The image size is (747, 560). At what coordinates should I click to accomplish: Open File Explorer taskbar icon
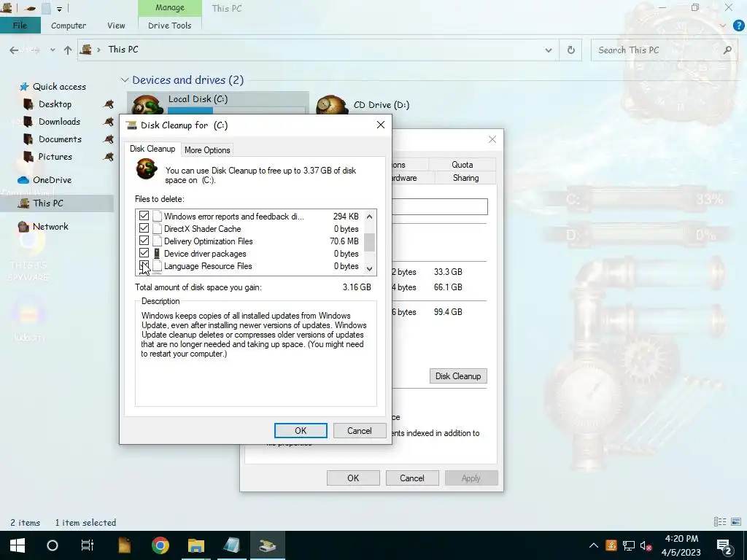click(x=196, y=545)
